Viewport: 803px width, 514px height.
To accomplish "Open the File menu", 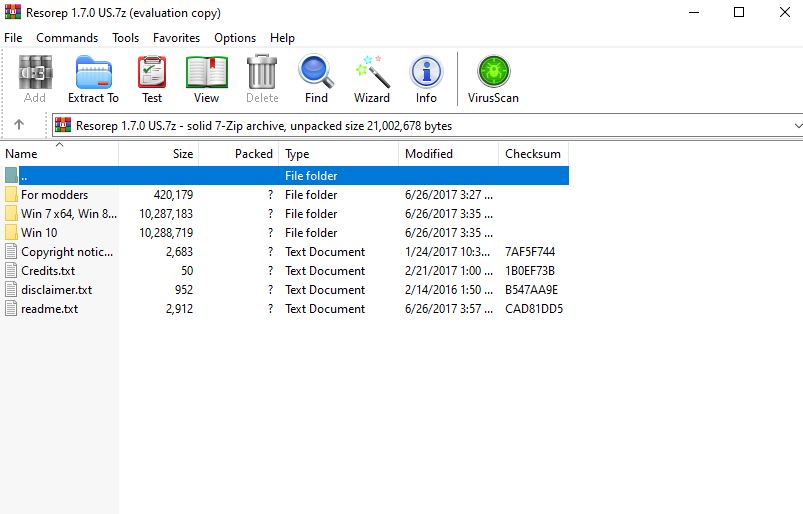I will (x=13, y=38).
